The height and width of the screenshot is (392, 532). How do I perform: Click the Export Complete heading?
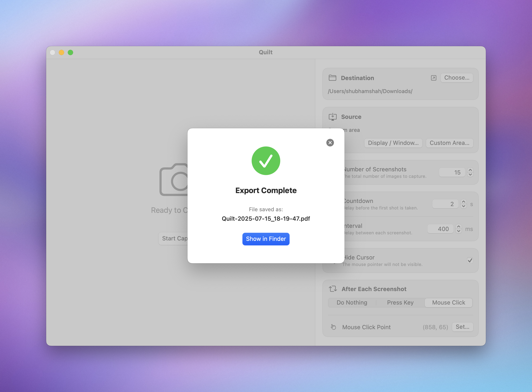[266, 190]
